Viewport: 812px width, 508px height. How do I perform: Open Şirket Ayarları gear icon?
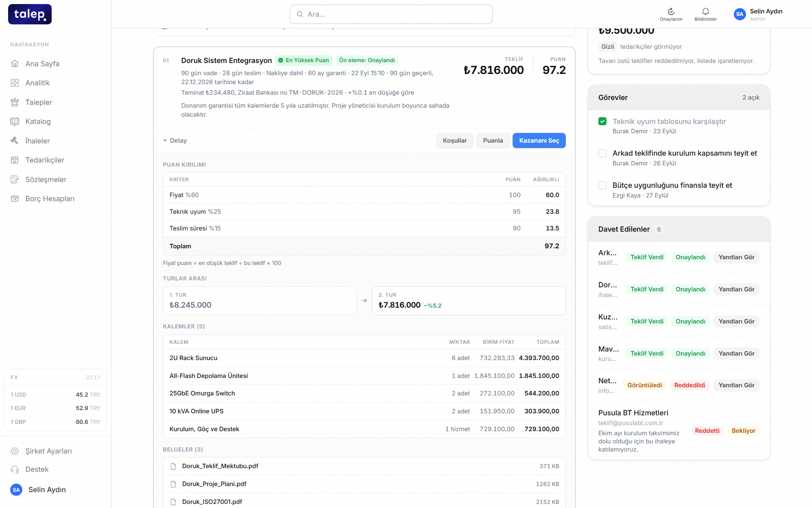[x=15, y=451]
